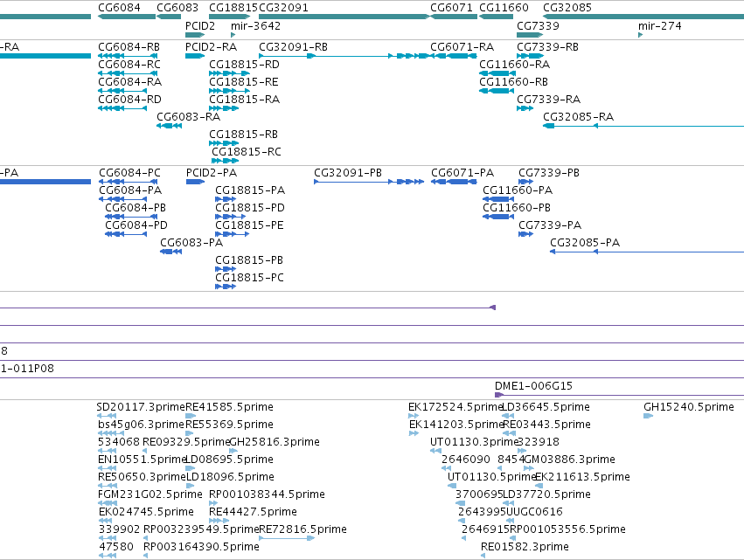744x560 pixels.
Task: Select the PCID2-PA protein
Action: click(212, 173)
